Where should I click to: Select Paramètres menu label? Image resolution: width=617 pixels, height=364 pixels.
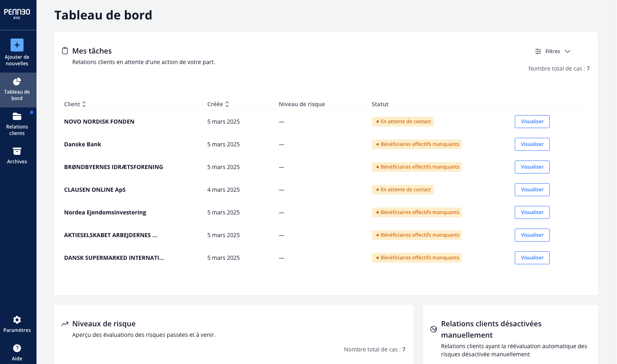click(17, 330)
